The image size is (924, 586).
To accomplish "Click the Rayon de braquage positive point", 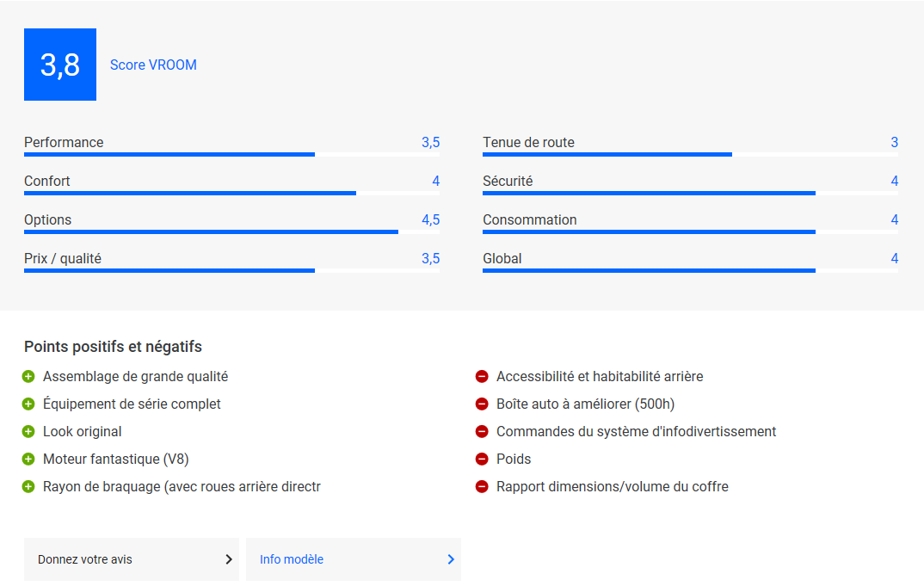I will coord(182,487).
